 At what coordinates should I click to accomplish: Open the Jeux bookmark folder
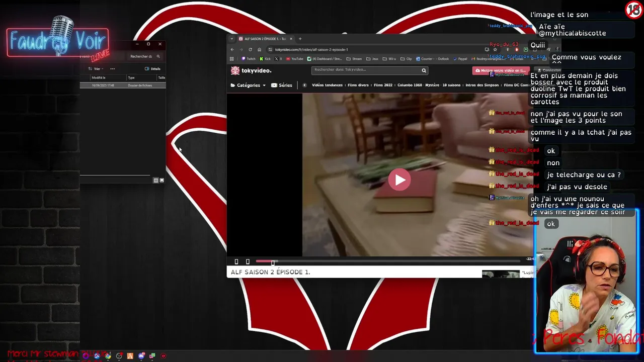click(x=372, y=59)
